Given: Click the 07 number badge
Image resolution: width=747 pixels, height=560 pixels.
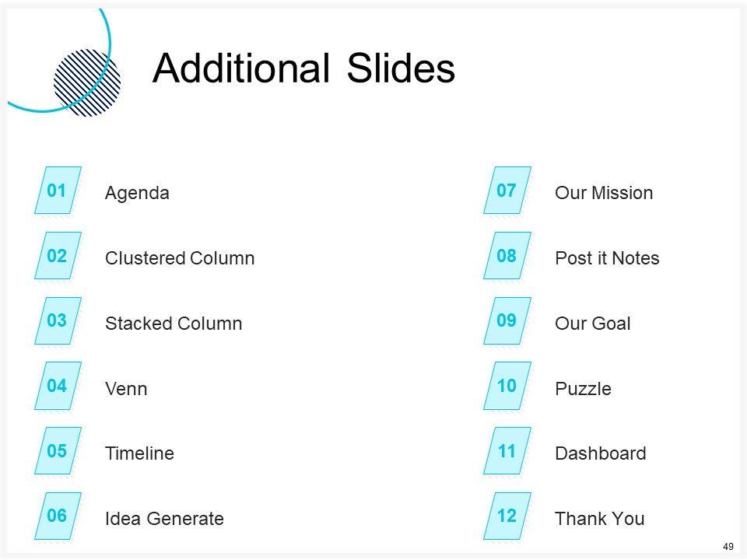Looking at the screenshot, I should [507, 191].
